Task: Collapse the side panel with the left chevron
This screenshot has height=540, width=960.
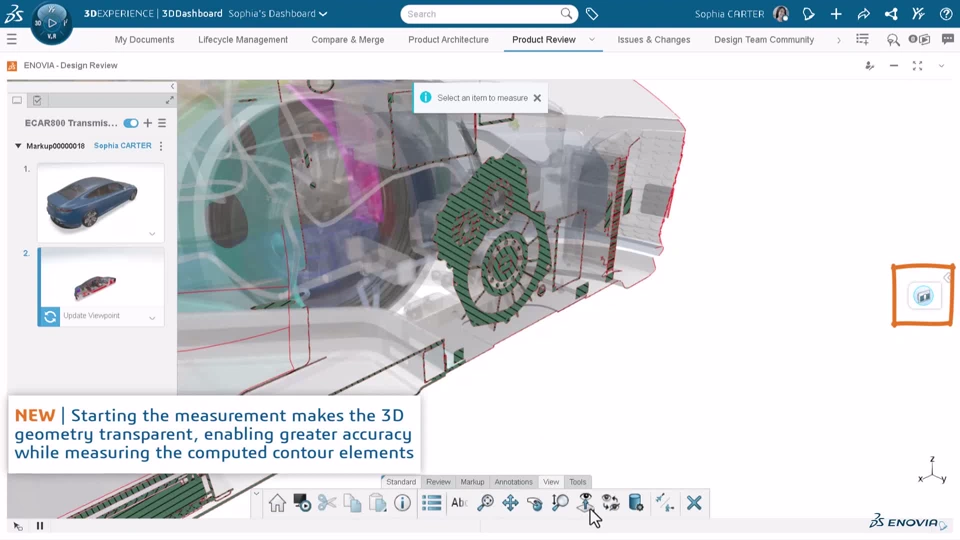Action: pyautogui.click(x=172, y=86)
